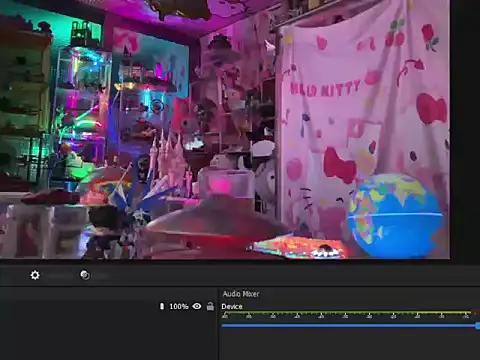
Task: Click the volume slider handle at far end
Action: (x=478, y=326)
